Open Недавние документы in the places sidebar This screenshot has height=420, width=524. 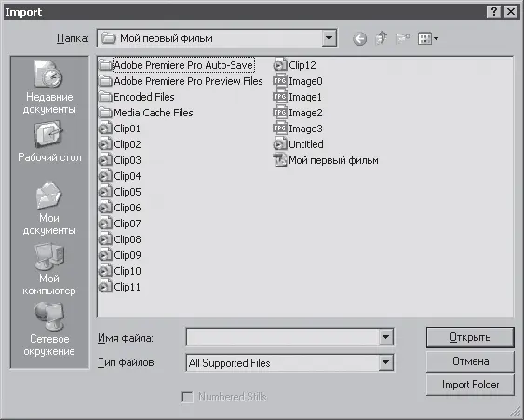pos(49,87)
